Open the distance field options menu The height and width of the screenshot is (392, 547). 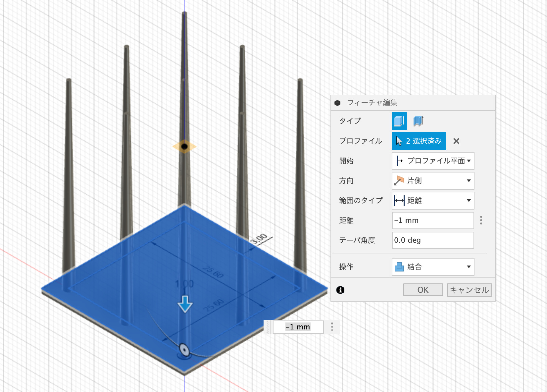(481, 220)
